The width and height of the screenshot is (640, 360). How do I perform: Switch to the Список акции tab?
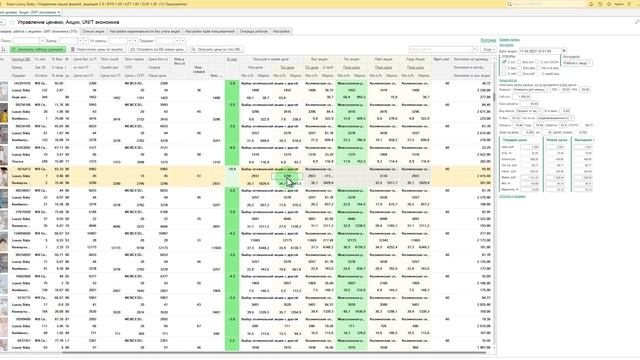[x=93, y=31]
